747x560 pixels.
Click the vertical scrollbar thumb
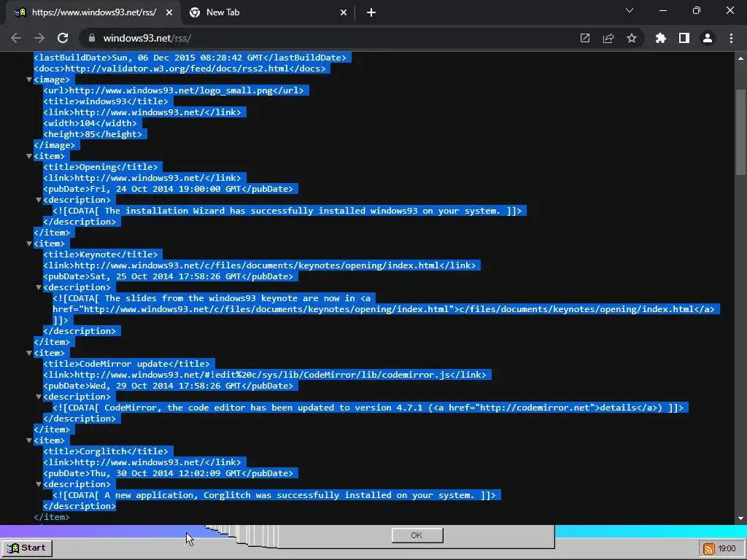741,133
